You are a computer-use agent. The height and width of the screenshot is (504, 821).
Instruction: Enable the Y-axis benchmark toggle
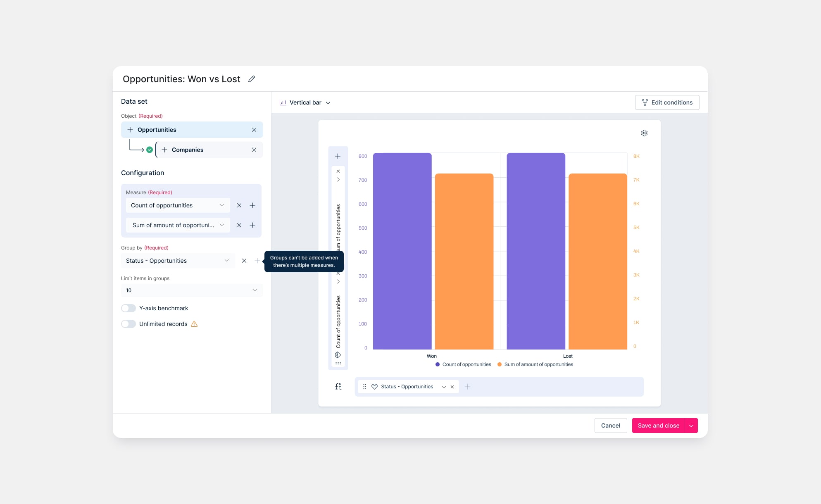click(129, 308)
